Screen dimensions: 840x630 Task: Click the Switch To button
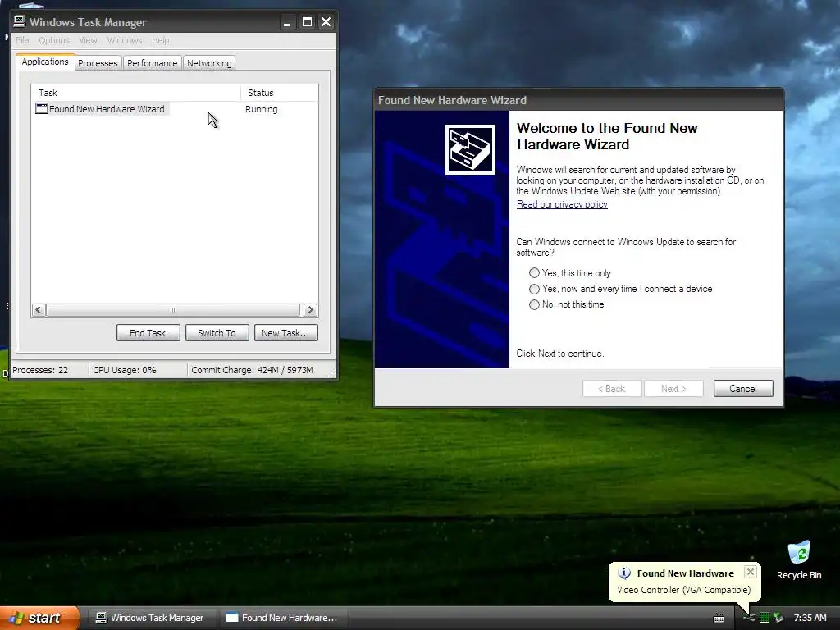click(x=217, y=333)
